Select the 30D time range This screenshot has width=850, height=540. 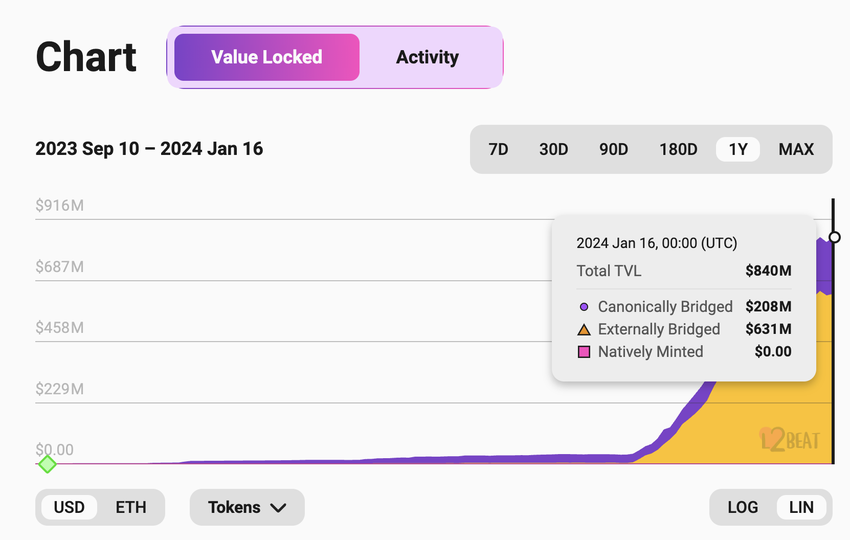pyautogui.click(x=553, y=149)
